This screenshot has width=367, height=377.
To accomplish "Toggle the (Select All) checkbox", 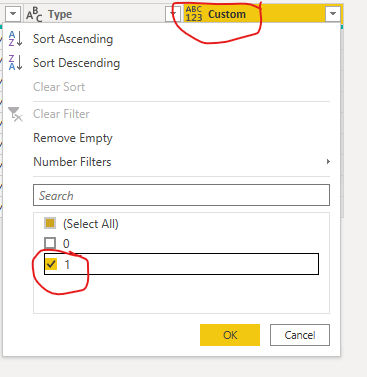I will pos(50,223).
